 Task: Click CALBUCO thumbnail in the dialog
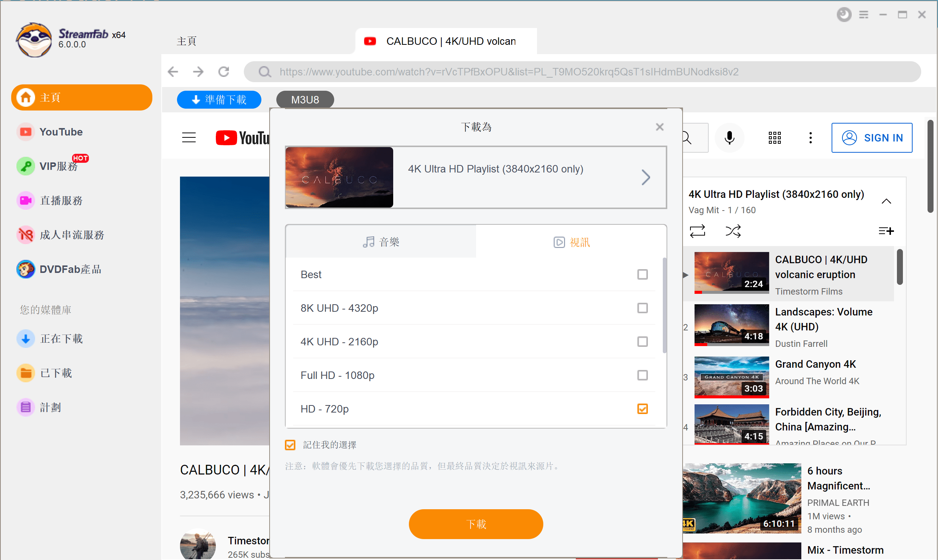click(339, 177)
